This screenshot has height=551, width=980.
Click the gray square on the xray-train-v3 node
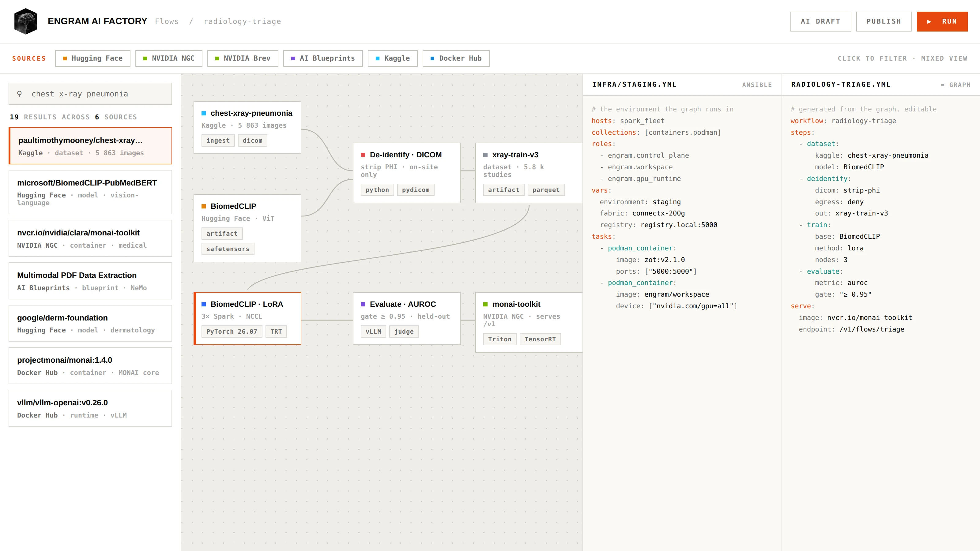coord(485,155)
